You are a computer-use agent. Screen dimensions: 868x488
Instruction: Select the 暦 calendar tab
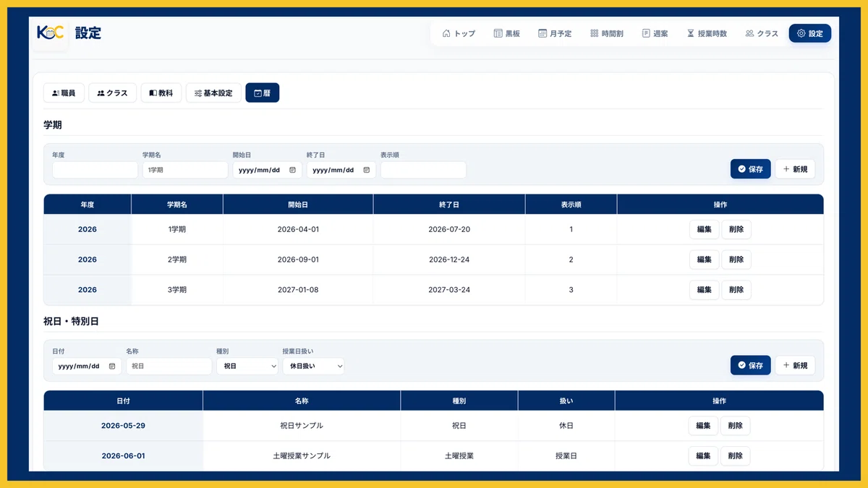(x=262, y=93)
